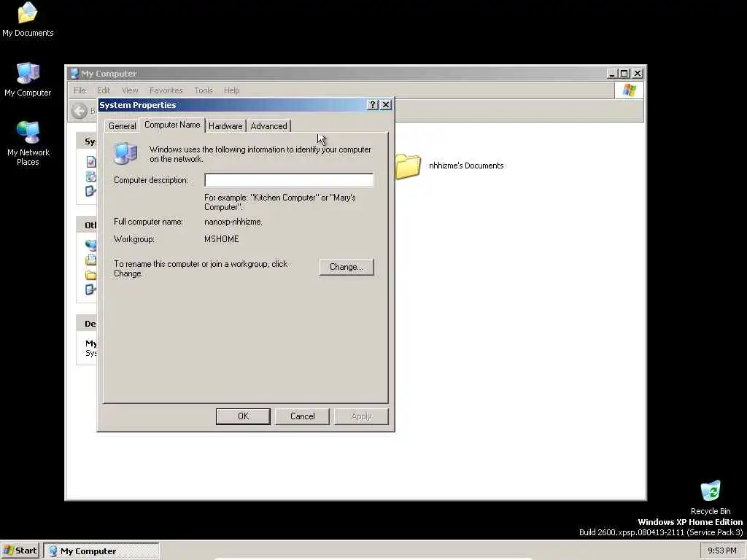Click the MSHOME workgroup value
The width and height of the screenshot is (747, 560).
click(x=222, y=239)
